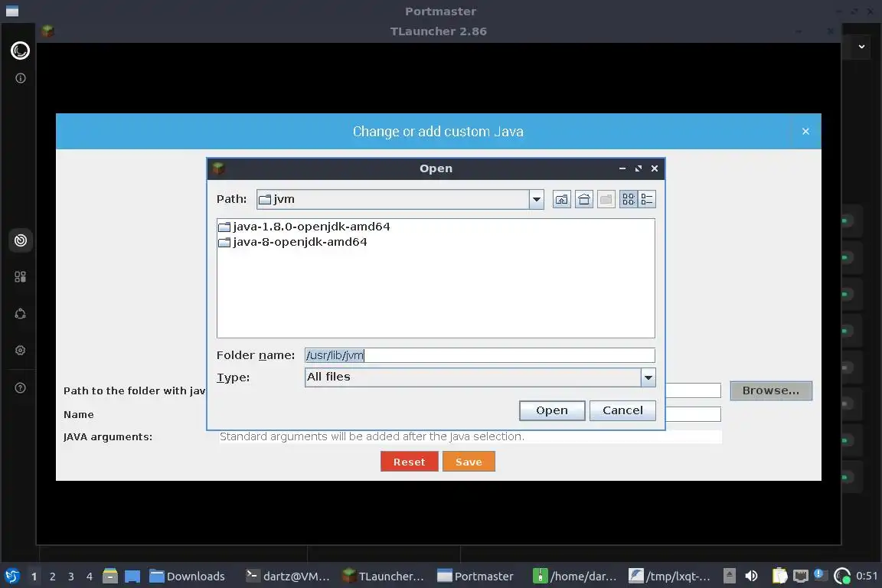Switch to the /home/dar... taskbar entry
Viewport: 882px width, 588px height.
[575, 577]
